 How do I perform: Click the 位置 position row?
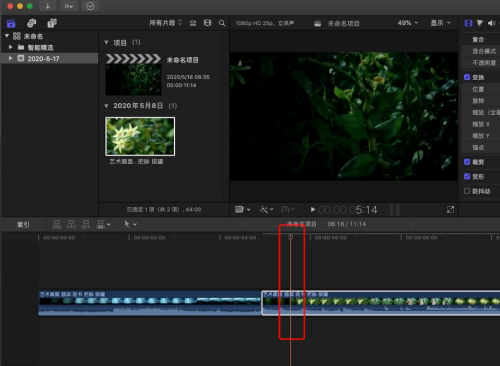(481, 89)
